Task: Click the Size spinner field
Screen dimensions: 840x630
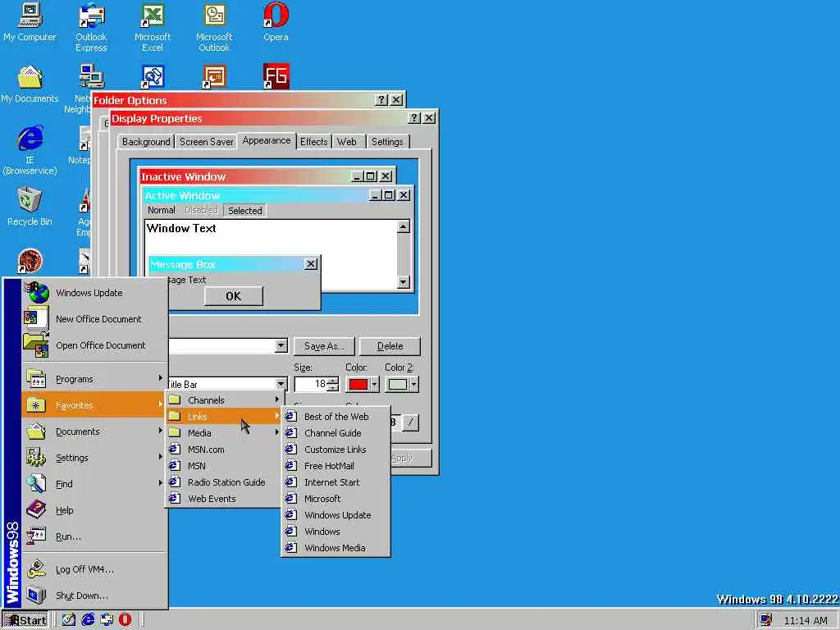Action: 313,384
